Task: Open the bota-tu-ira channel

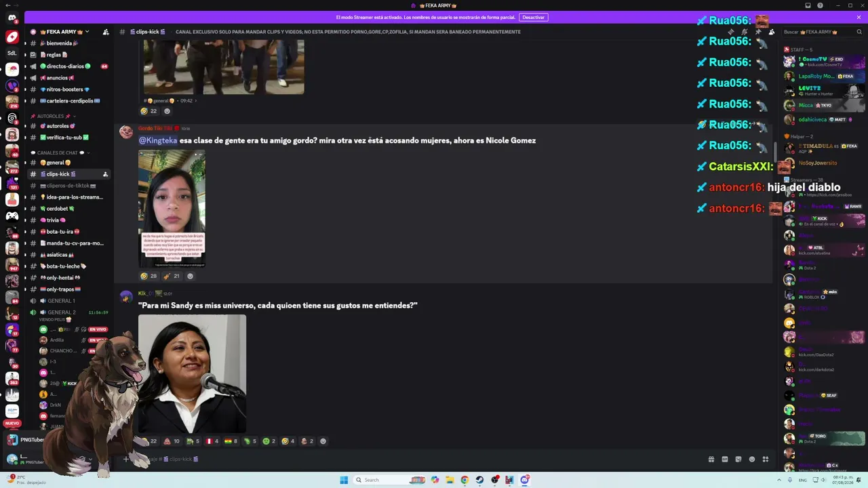Action: coord(68,232)
